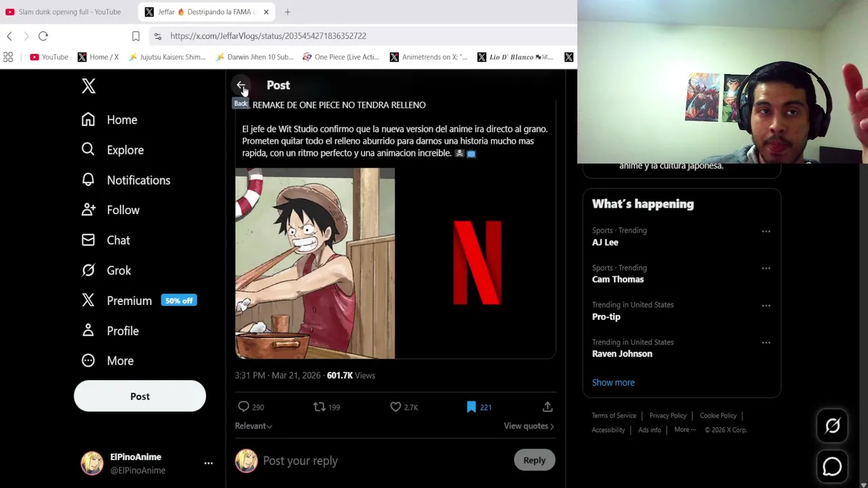Open the Home / X bookmark
Image resolution: width=868 pixels, height=488 pixels.
coord(98,57)
